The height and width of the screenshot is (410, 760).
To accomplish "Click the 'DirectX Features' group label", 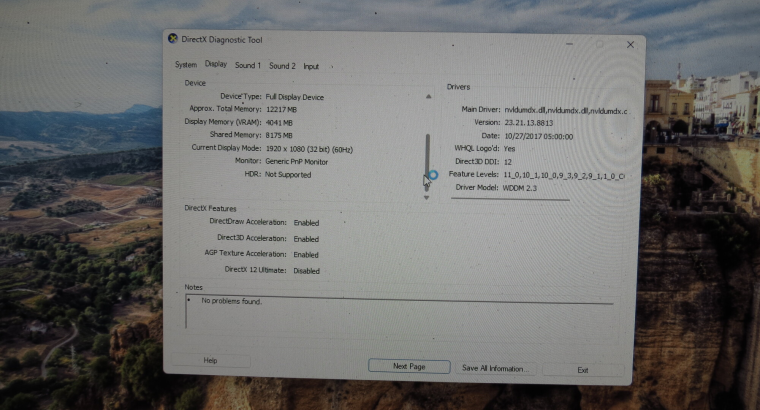I will click(210, 208).
